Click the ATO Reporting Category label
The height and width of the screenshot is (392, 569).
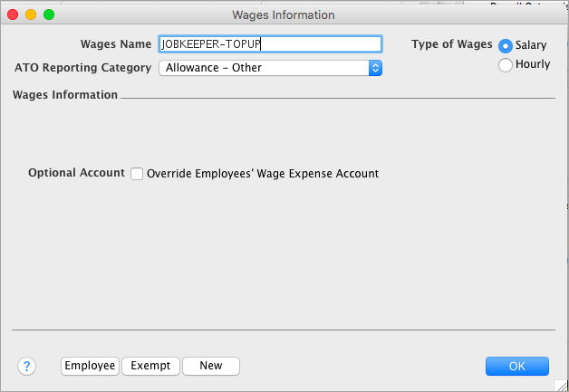pos(83,67)
